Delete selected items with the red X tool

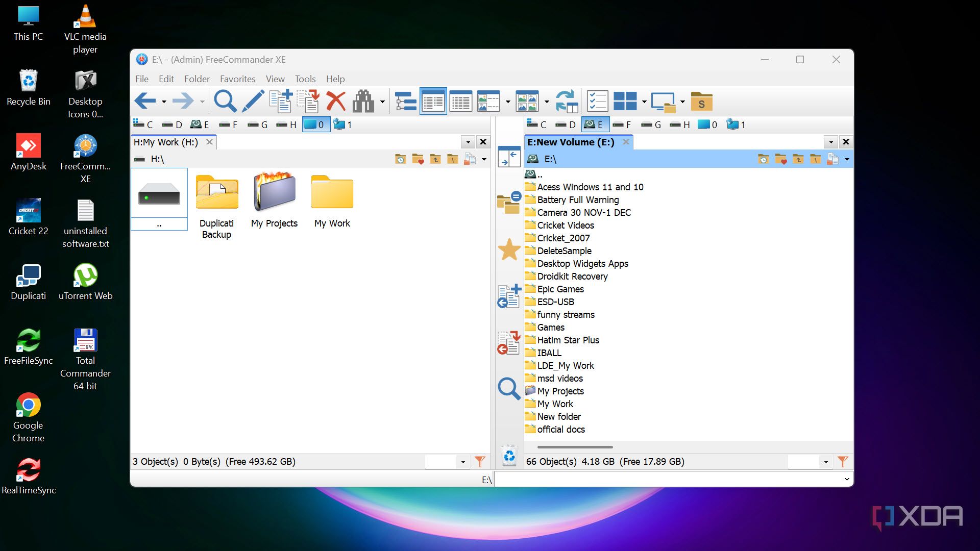point(336,101)
